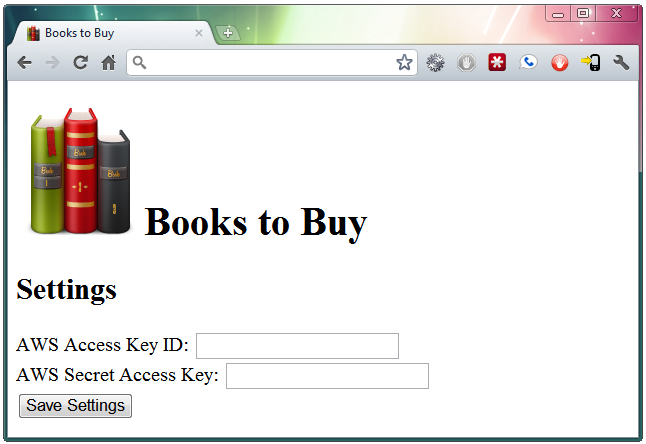Close the Books to Buy tab
This screenshot has height=444, width=646.
click(199, 33)
